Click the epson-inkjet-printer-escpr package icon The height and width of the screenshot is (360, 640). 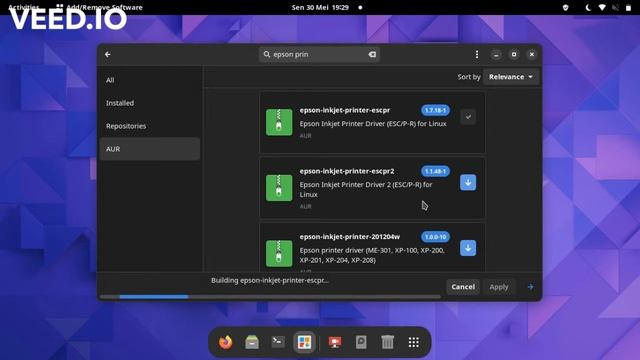click(x=279, y=122)
